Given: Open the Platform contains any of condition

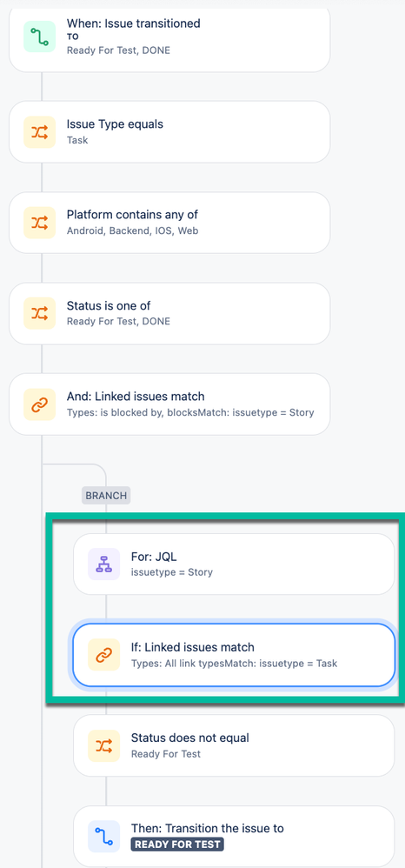Looking at the screenshot, I should 169,223.
